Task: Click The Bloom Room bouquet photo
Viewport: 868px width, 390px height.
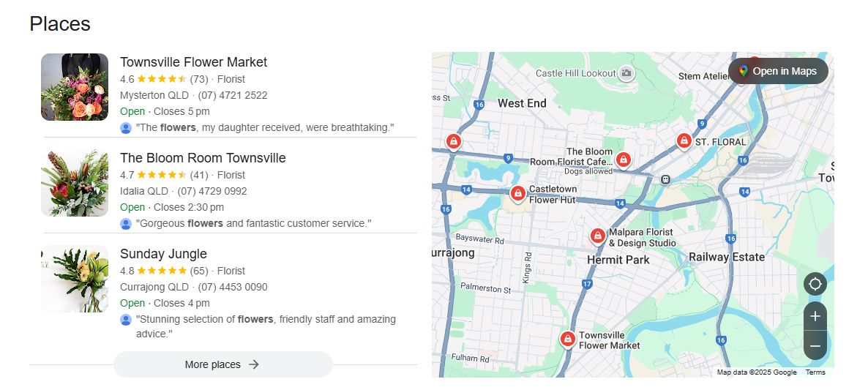Action: pos(75,183)
